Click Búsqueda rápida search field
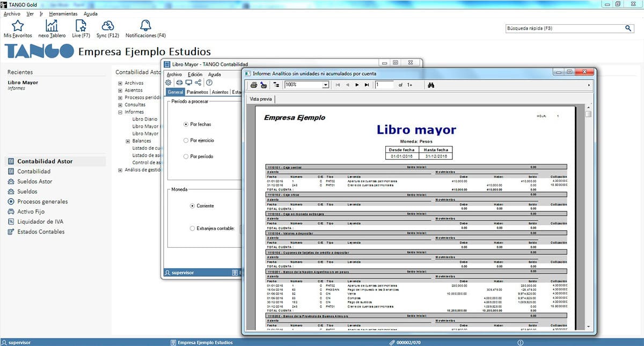Image resolution: width=644 pixels, height=346 pixels. point(565,28)
